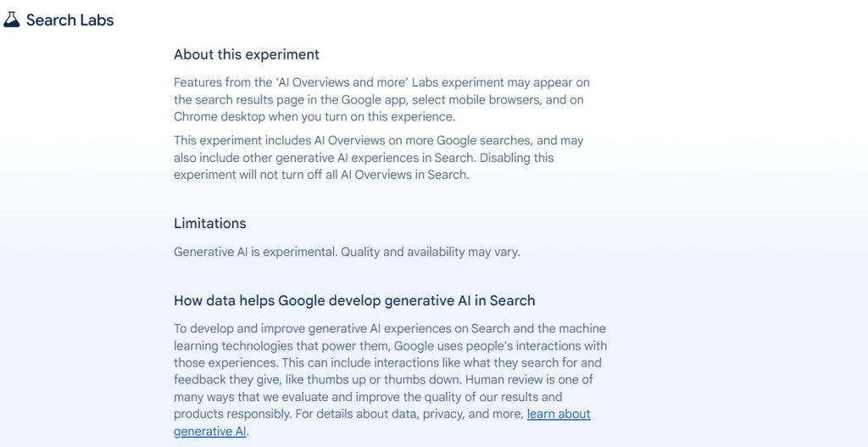Click the word 'privacy' in the last paragraph

point(435,414)
